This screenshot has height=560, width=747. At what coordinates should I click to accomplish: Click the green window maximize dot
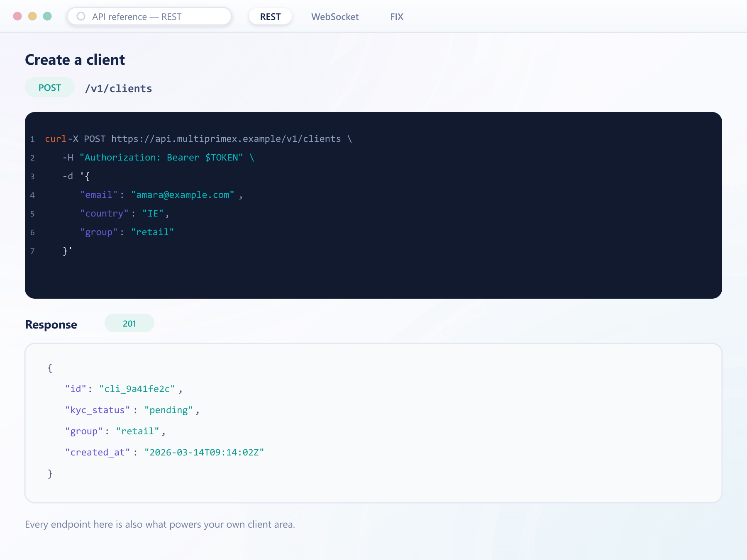(47, 16)
